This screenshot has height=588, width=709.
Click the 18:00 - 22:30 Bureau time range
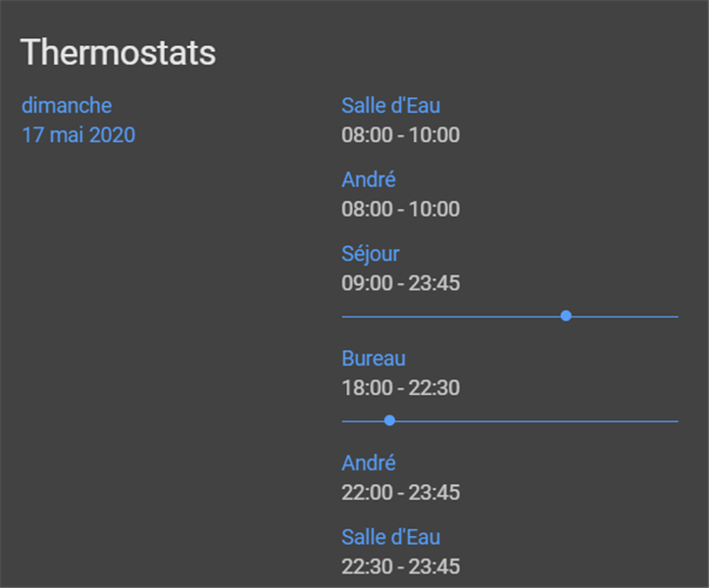400,388
